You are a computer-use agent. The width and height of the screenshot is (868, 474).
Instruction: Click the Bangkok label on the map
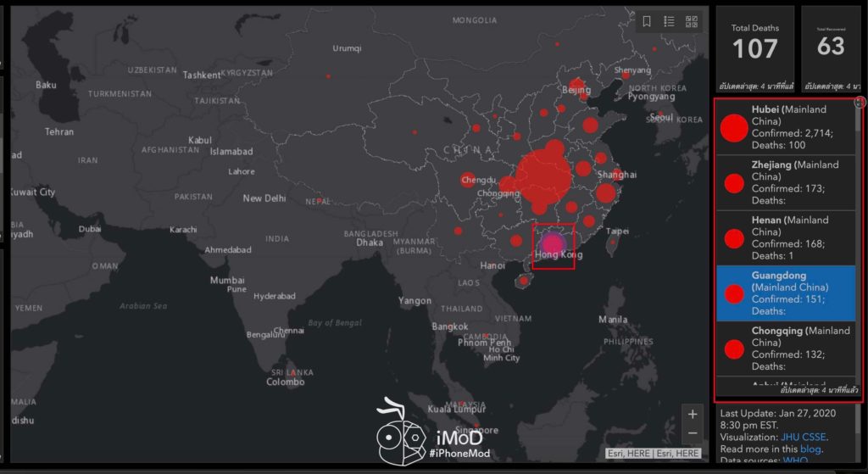[450, 326]
